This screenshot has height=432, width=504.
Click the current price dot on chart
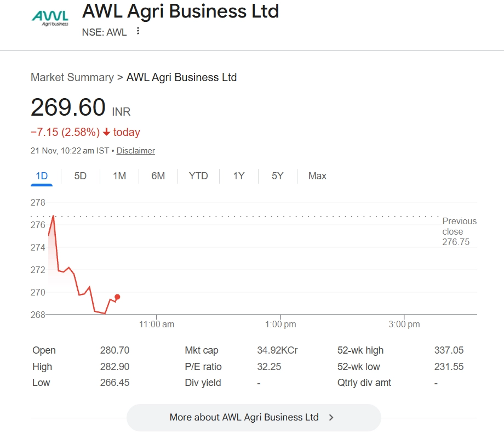click(x=117, y=297)
